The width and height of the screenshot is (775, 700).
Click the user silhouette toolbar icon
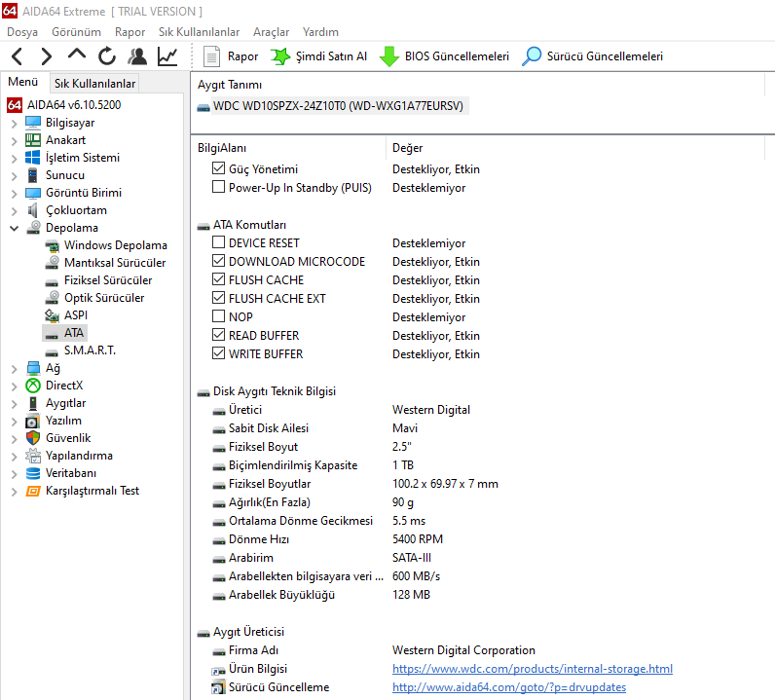point(137,56)
